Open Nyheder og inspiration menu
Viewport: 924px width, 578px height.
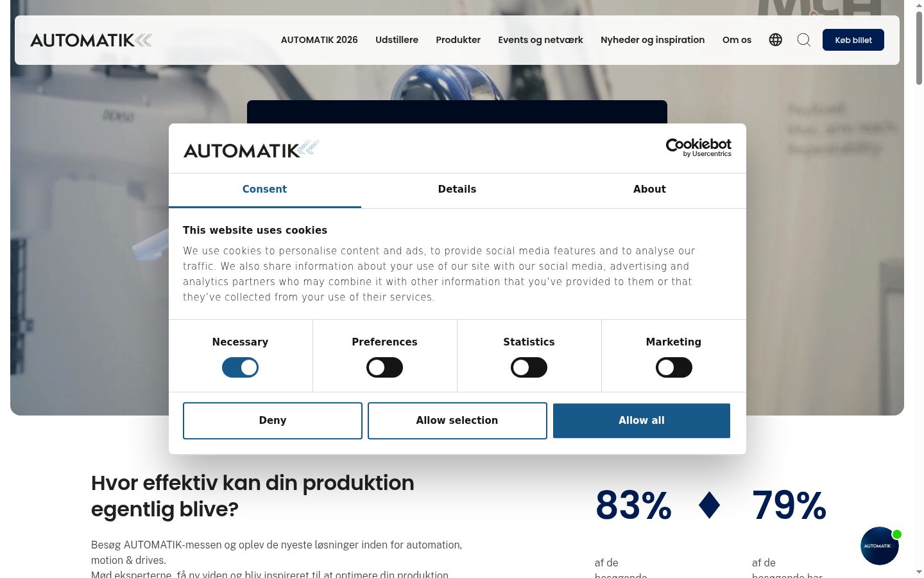pos(653,40)
